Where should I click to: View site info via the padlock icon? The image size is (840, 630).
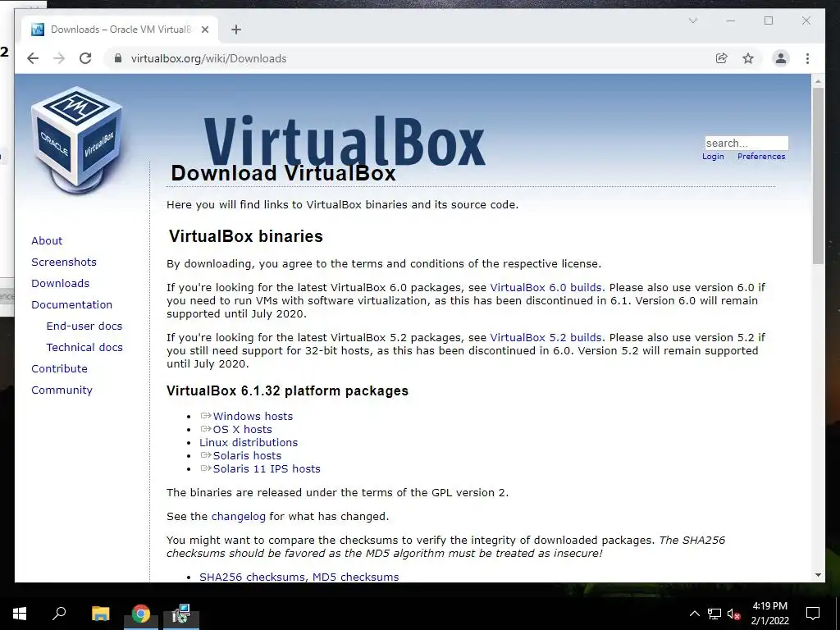pos(118,58)
